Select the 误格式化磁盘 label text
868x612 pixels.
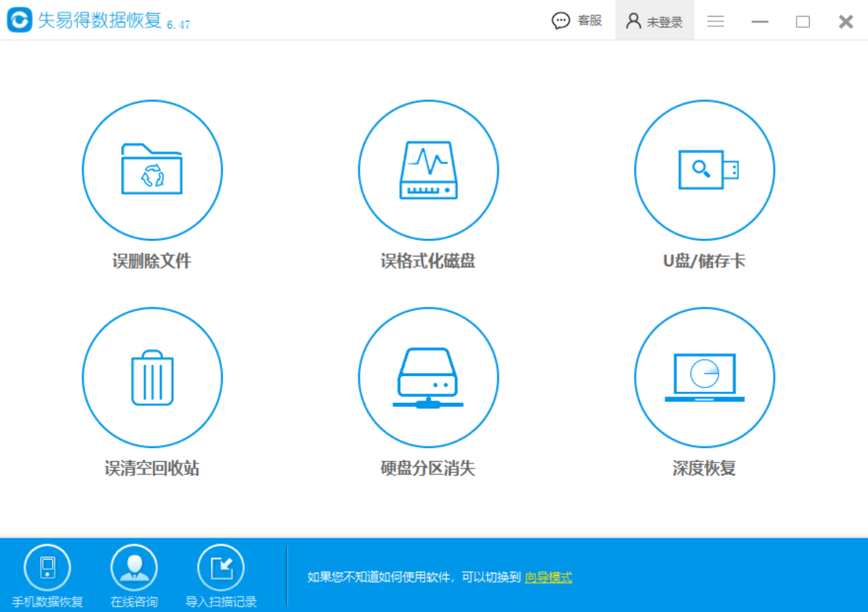(x=428, y=260)
